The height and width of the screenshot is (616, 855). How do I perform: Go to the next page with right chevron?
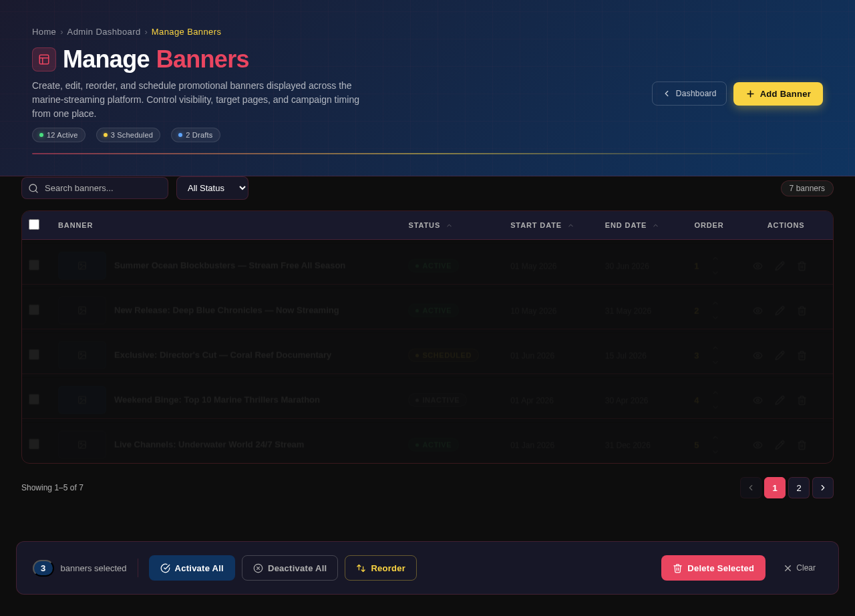823,488
